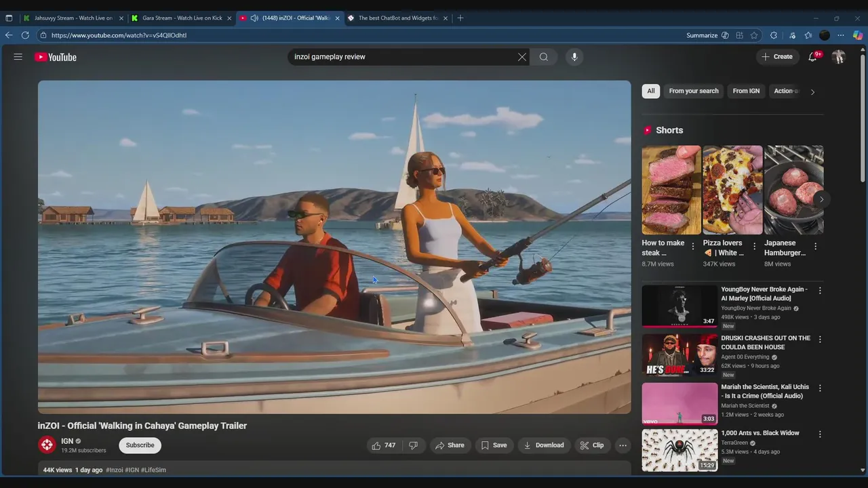Open YoungBoy AI Marley video thumbnail

pyautogui.click(x=679, y=306)
